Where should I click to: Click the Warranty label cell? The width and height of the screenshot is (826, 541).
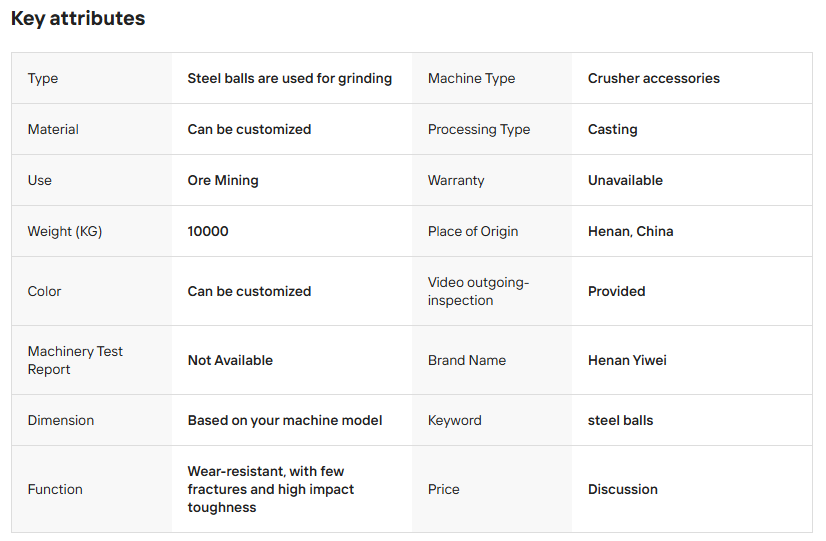pyautogui.click(x=456, y=180)
